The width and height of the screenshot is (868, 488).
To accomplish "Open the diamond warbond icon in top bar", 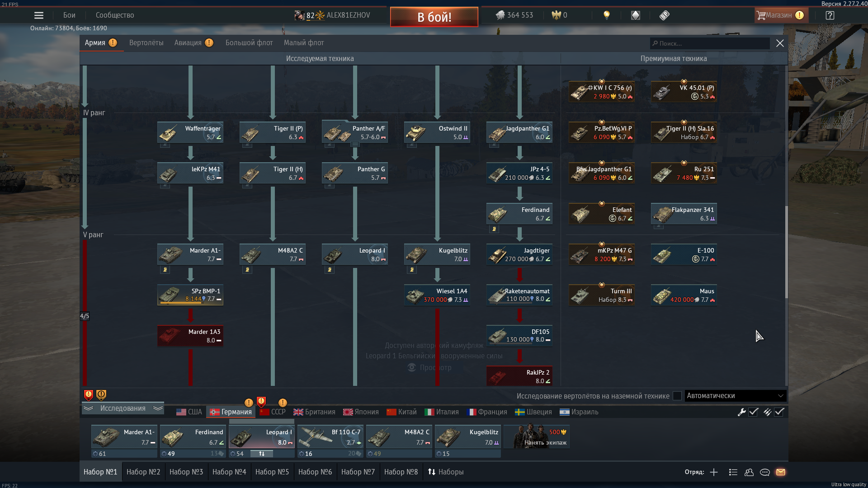I will point(636,15).
